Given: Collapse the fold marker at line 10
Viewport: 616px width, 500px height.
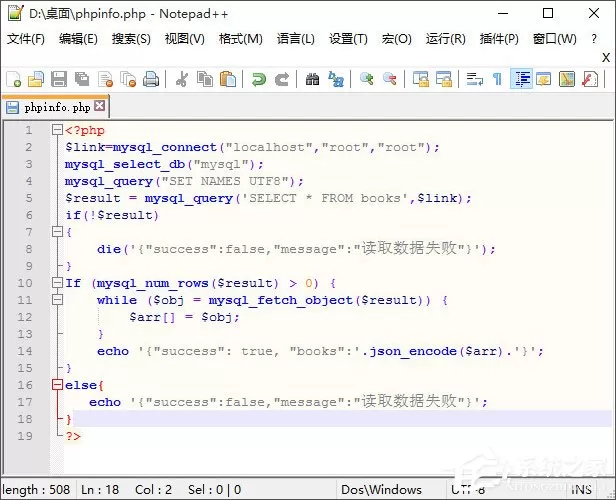Looking at the screenshot, I should 57,283.
